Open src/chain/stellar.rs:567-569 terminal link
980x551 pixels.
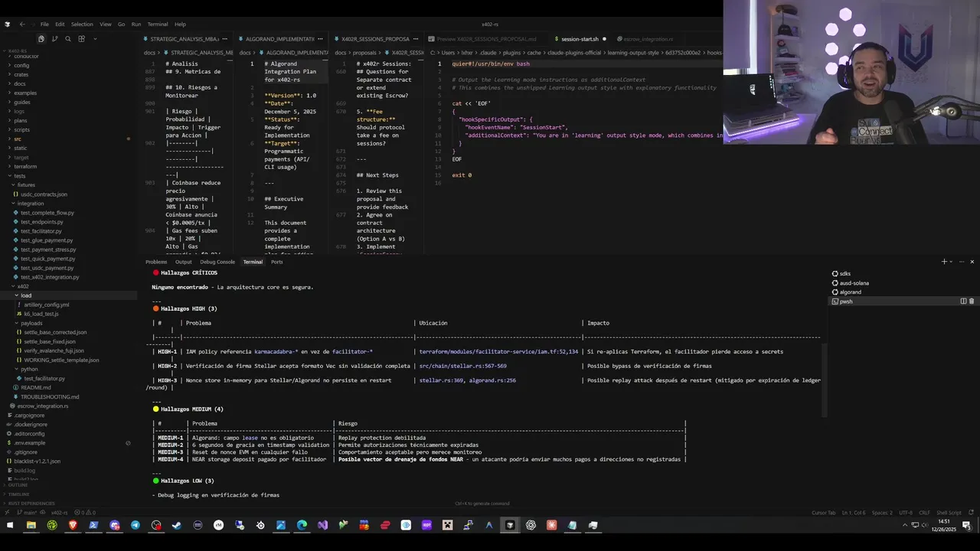[x=462, y=366]
